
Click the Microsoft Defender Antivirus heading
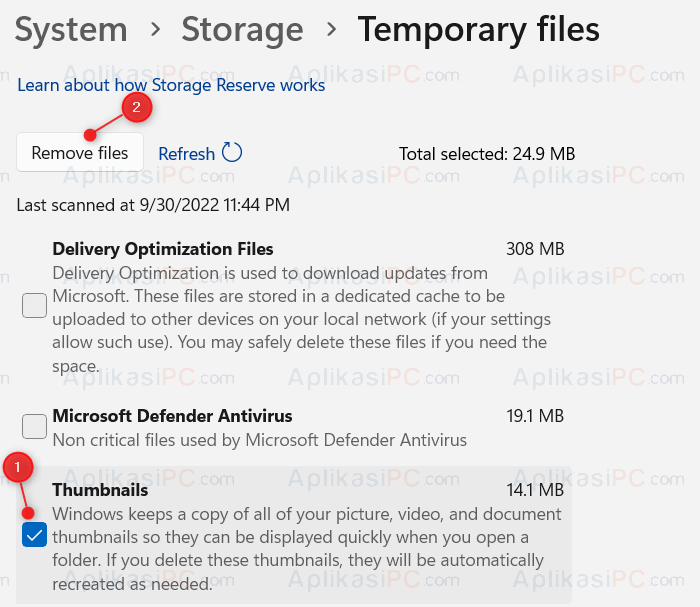[x=172, y=416]
